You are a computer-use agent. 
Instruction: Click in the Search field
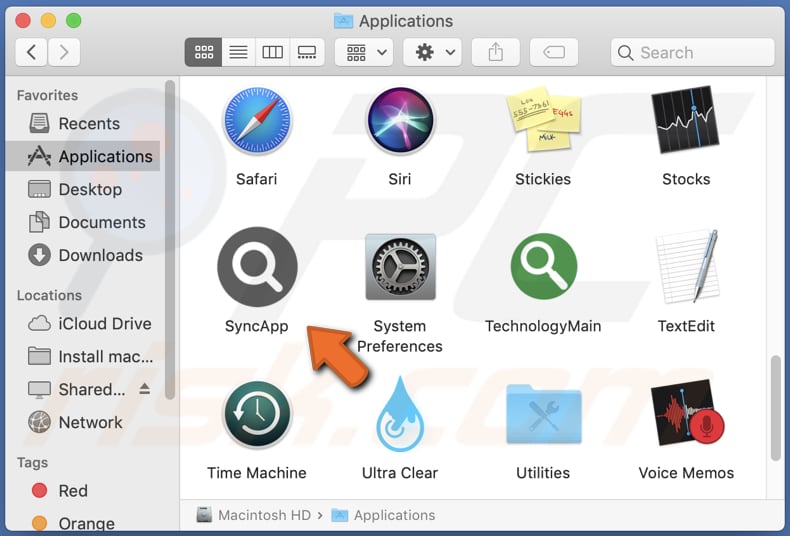pyautogui.click(x=692, y=52)
